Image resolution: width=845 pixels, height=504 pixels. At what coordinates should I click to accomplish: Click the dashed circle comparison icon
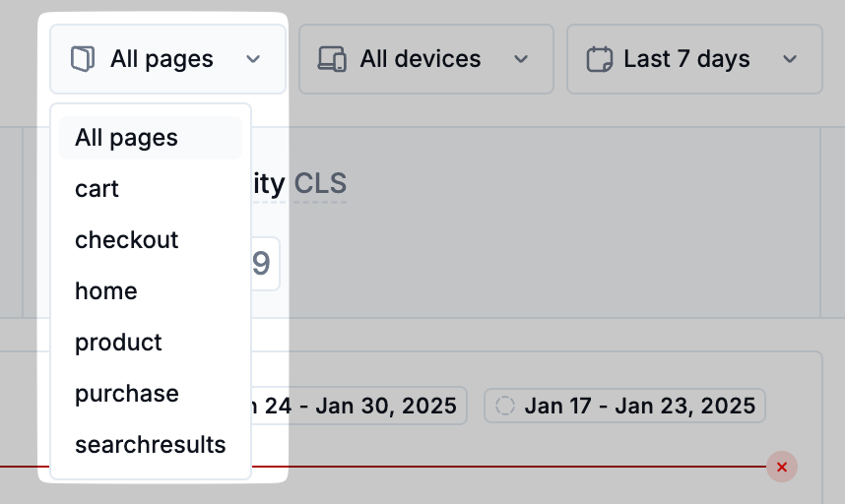pos(505,406)
